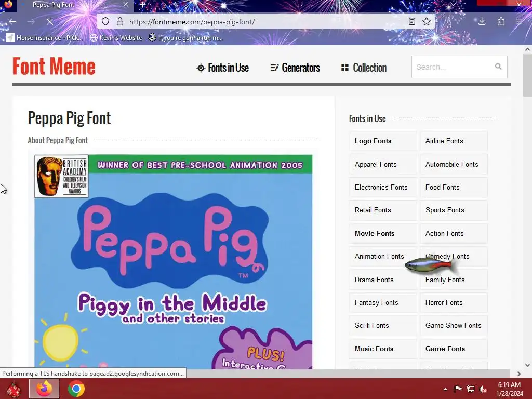Open Automobile Fonts category

click(x=454, y=164)
